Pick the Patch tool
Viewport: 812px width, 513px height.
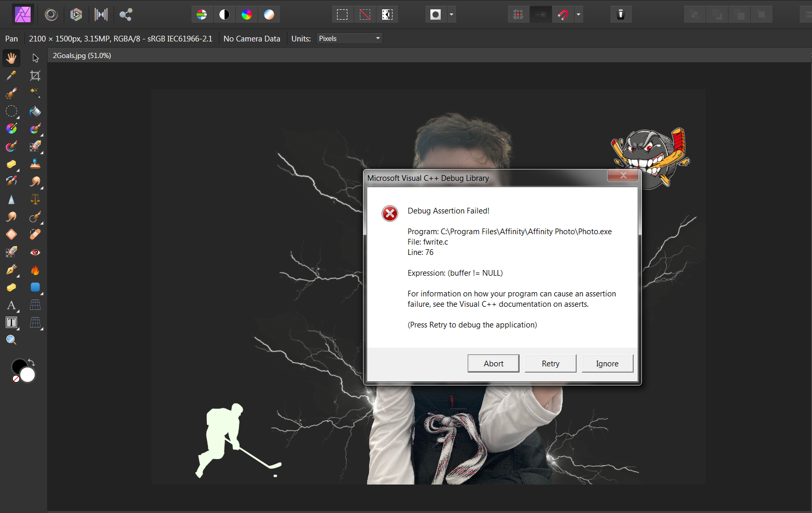[x=11, y=234]
